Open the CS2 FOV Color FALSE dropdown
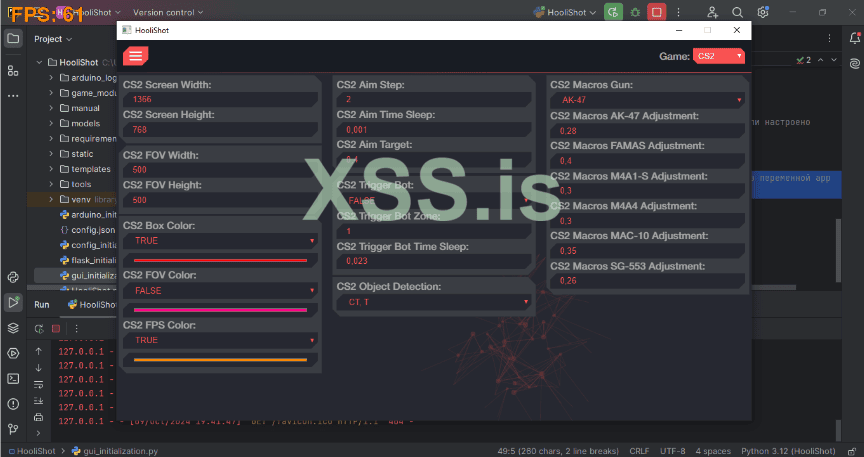This screenshot has width=864, height=457. click(x=220, y=291)
